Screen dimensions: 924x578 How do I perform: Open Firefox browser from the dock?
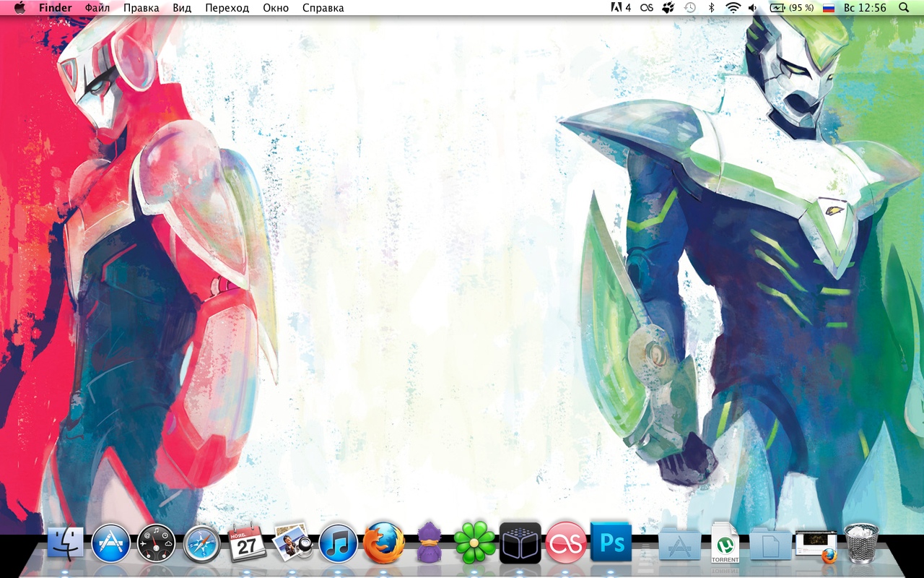coord(383,543)
